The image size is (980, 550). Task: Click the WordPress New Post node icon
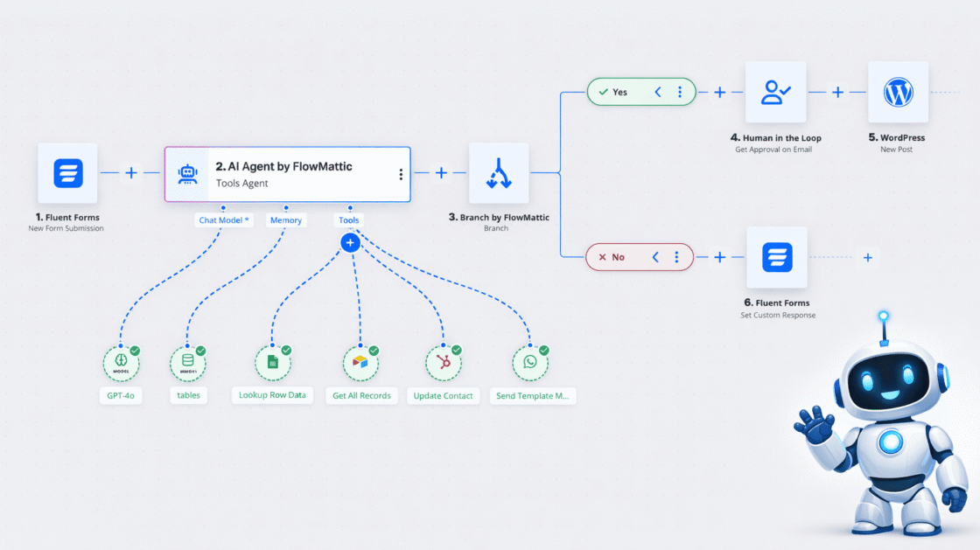[898, 92]
